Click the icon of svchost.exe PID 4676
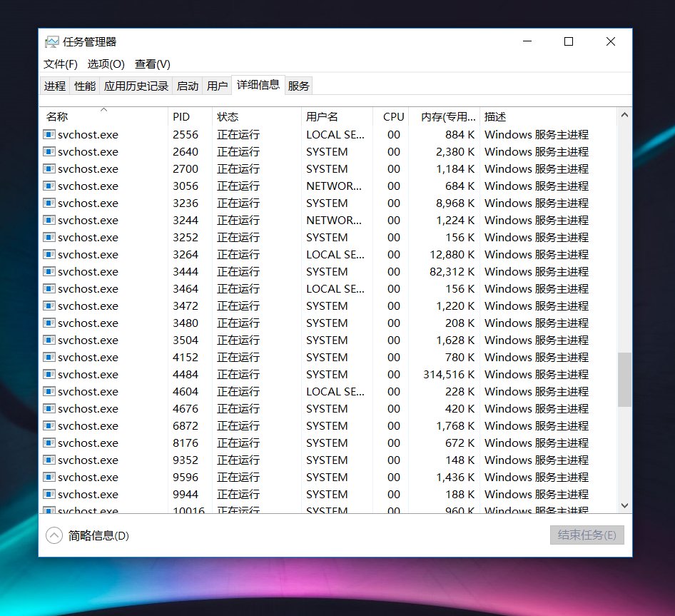This screenshot has height=616, width=675. point(49,408)
